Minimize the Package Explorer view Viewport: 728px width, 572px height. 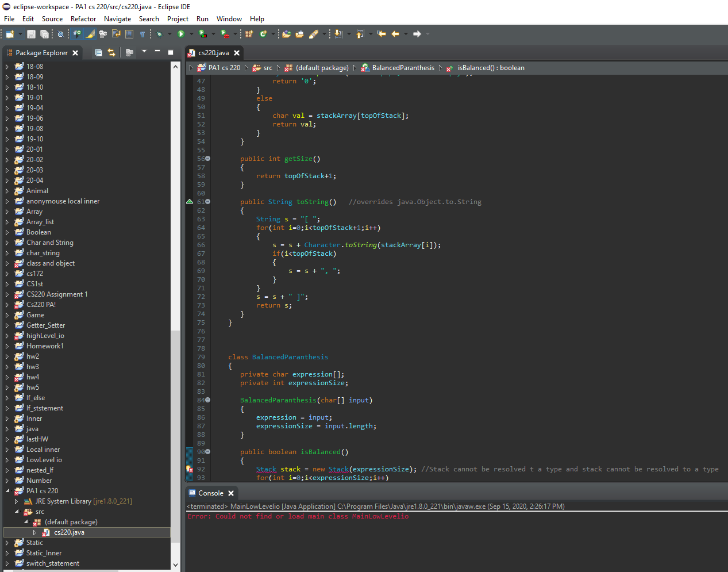[157, 52]
